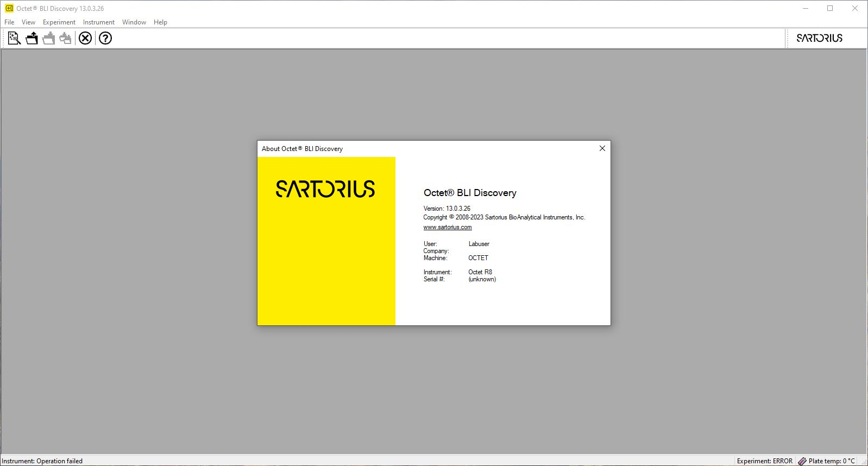Open the www.sartorius.com link
Image resolution: width=868 pixels, height=466 pixels.
tap(448, 227)
